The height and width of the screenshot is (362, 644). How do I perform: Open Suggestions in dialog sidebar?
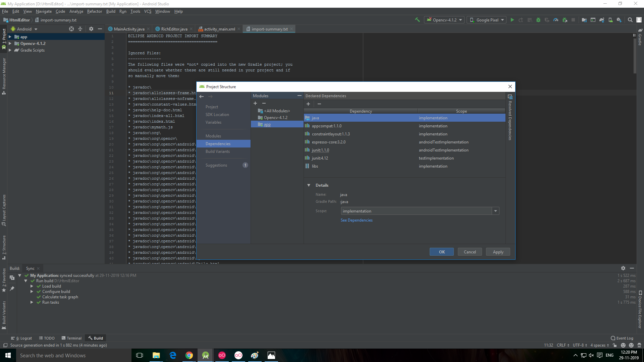216,165
